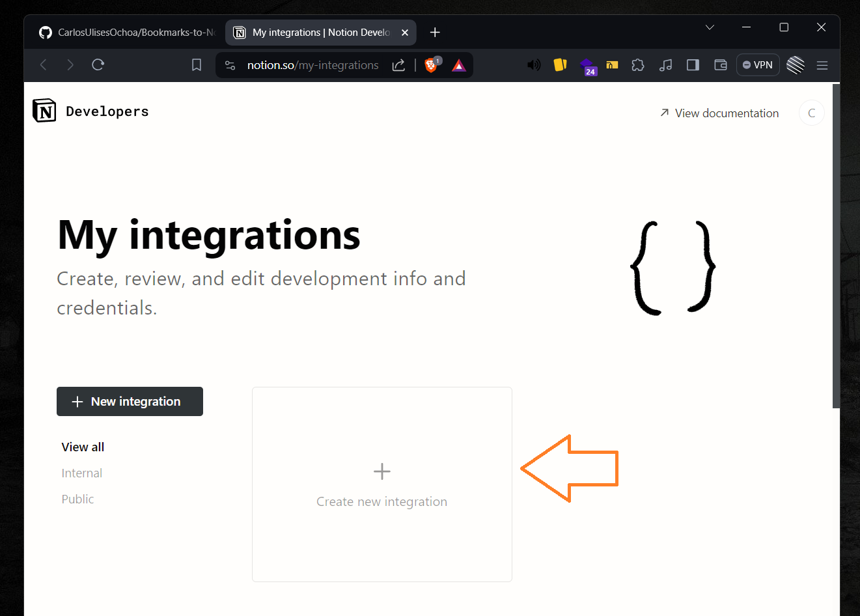Open the Brave Wallet icon

pos(720,65)
